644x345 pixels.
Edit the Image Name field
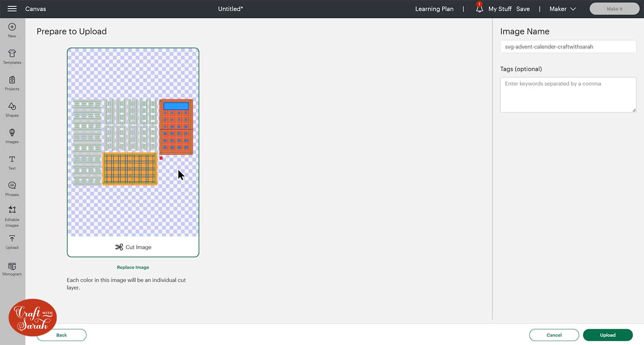point(568,47)
